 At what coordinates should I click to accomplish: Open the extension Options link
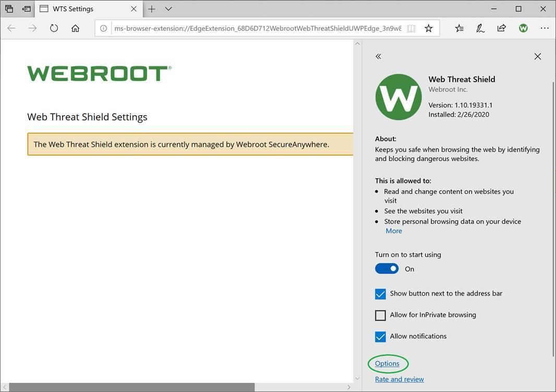(387, 364)
